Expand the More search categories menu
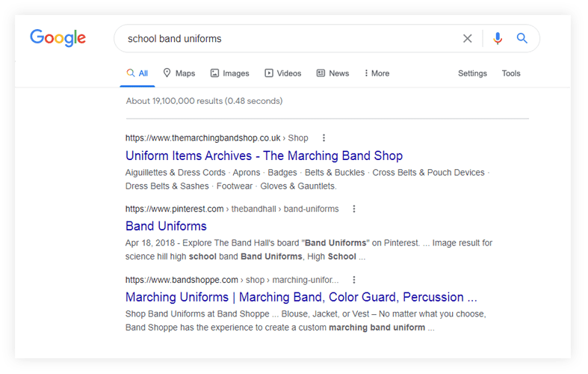The image size is (588, 374). coord(377,73)
